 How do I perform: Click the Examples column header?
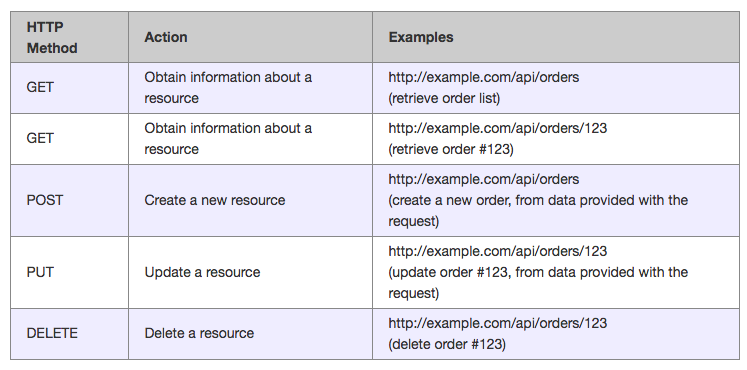421,37
